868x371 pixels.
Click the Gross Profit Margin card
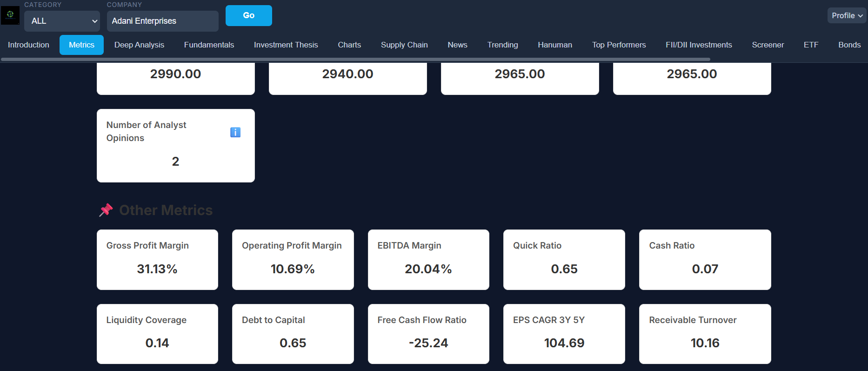157,259
